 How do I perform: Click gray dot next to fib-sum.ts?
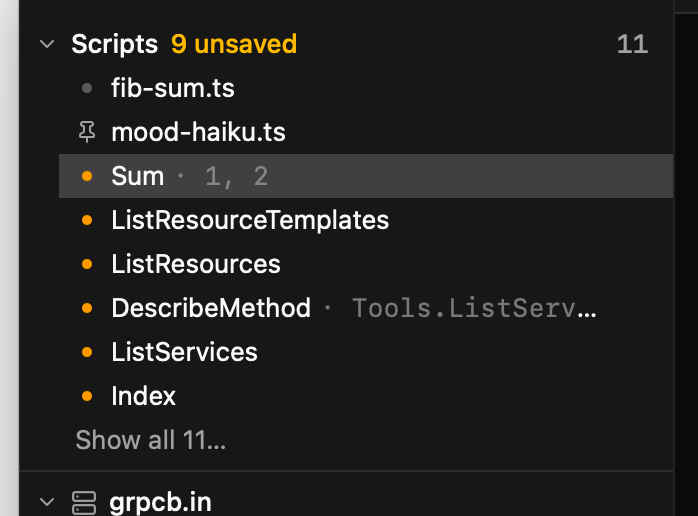tap(87, 88)
